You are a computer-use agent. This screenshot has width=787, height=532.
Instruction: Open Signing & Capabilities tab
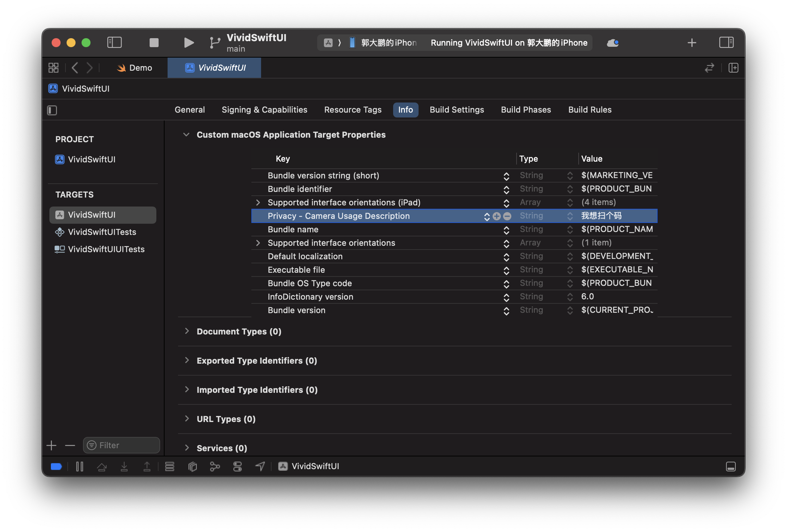264,110
